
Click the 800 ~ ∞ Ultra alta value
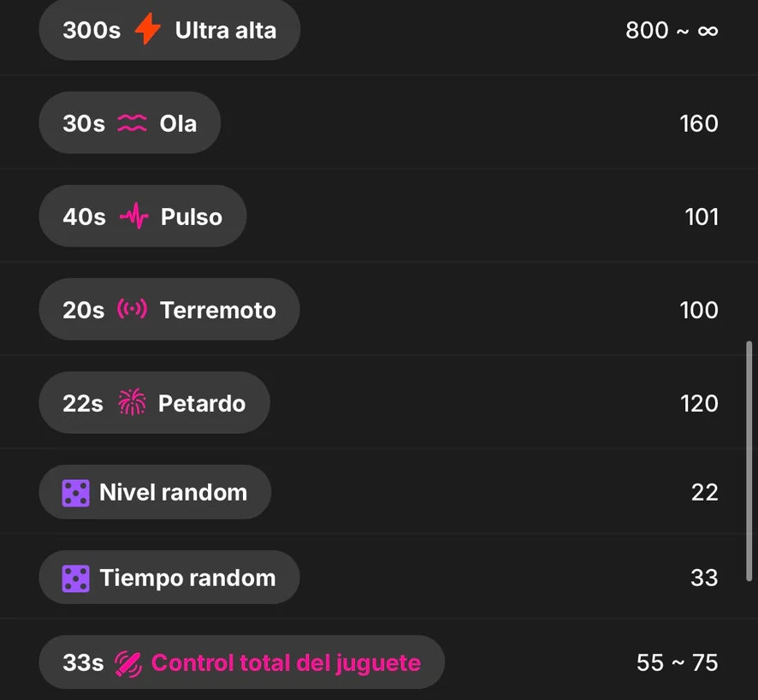tap(672, 31)
